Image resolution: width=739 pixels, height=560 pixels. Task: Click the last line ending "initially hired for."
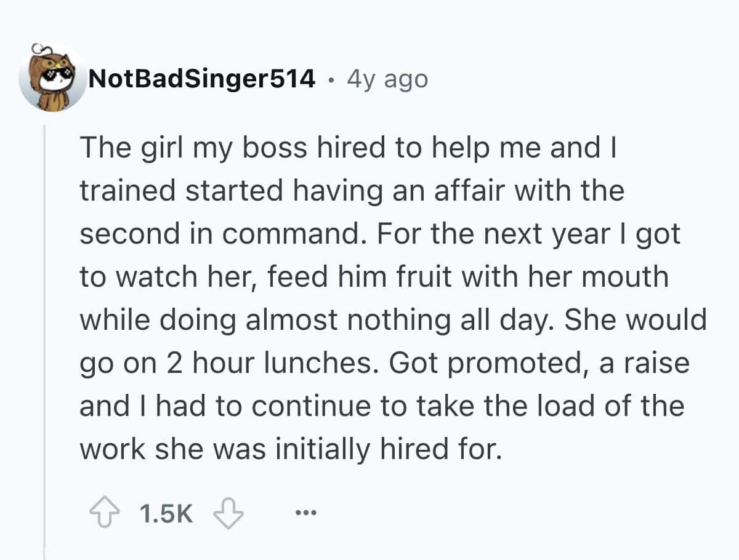coord(291,449)
